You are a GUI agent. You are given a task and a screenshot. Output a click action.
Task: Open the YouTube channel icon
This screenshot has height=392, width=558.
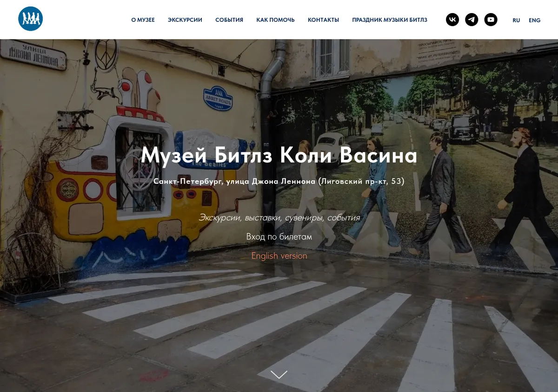[491, 20]
